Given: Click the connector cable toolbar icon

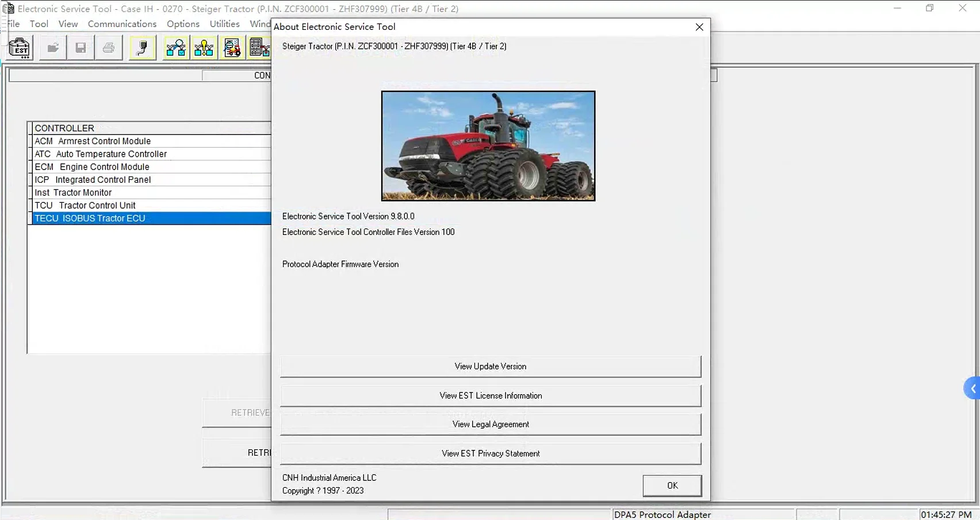Looking at the screenshot, I should 143,48.
